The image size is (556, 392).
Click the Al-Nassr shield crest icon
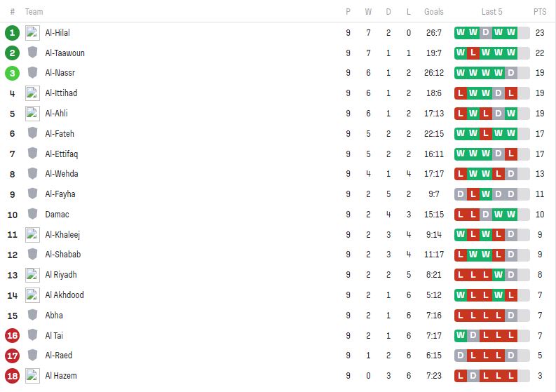tap(32, 73)
